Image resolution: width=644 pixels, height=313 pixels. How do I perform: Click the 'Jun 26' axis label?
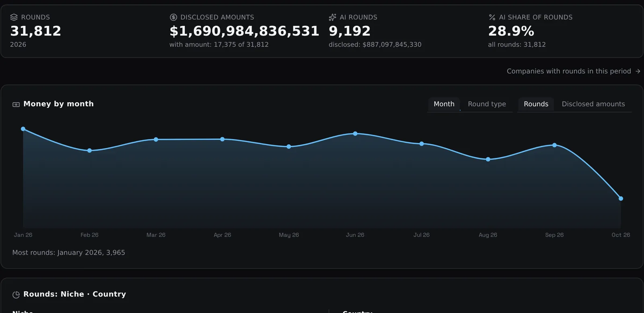355,235
